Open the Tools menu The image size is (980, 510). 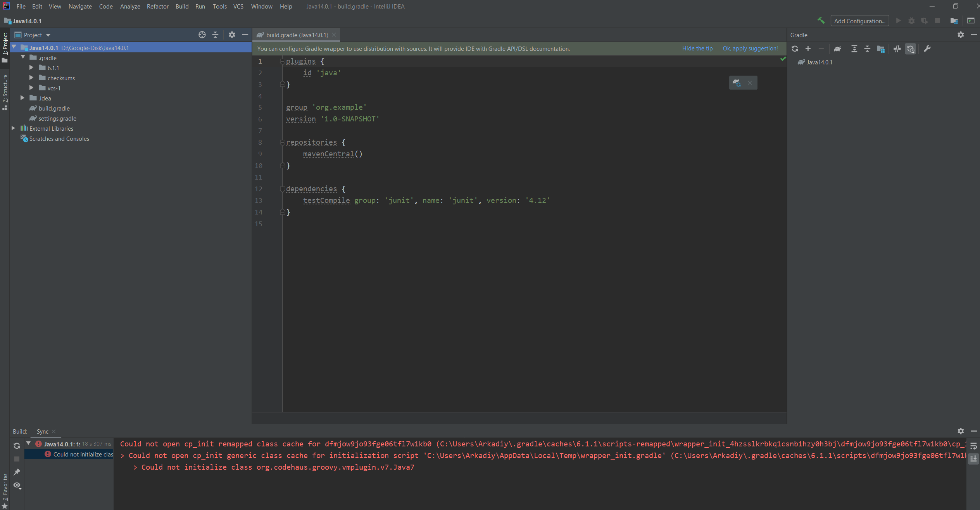coord(219,6)
